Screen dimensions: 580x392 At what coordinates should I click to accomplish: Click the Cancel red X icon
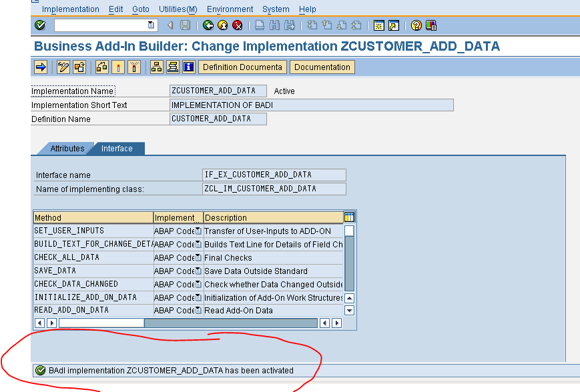[x=237, y=25]
